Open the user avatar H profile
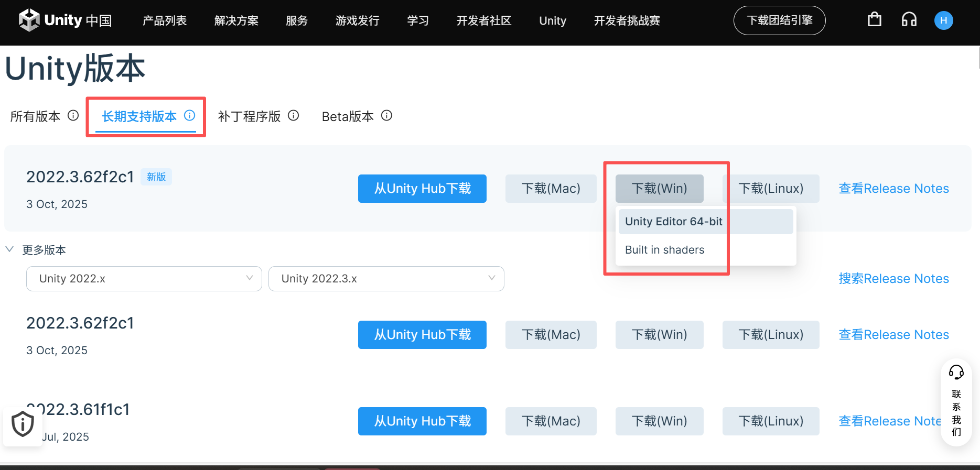 click(944, 20)
